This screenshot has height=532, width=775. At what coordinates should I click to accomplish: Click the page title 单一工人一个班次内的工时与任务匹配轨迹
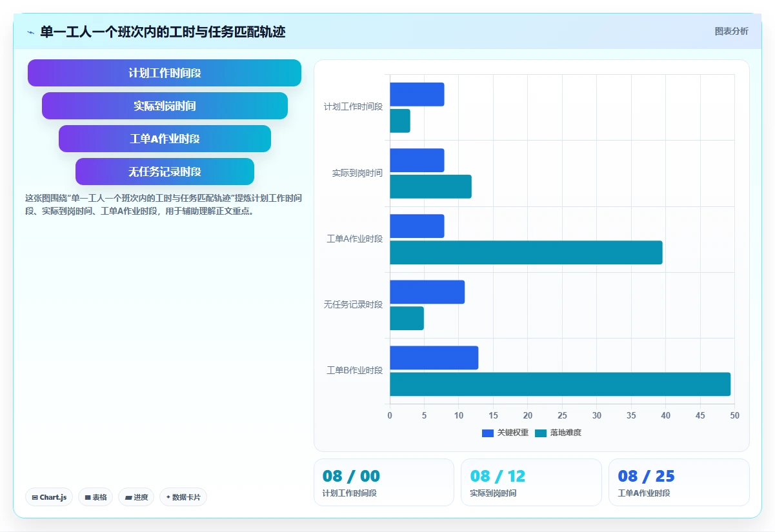(x=163, y=32)
